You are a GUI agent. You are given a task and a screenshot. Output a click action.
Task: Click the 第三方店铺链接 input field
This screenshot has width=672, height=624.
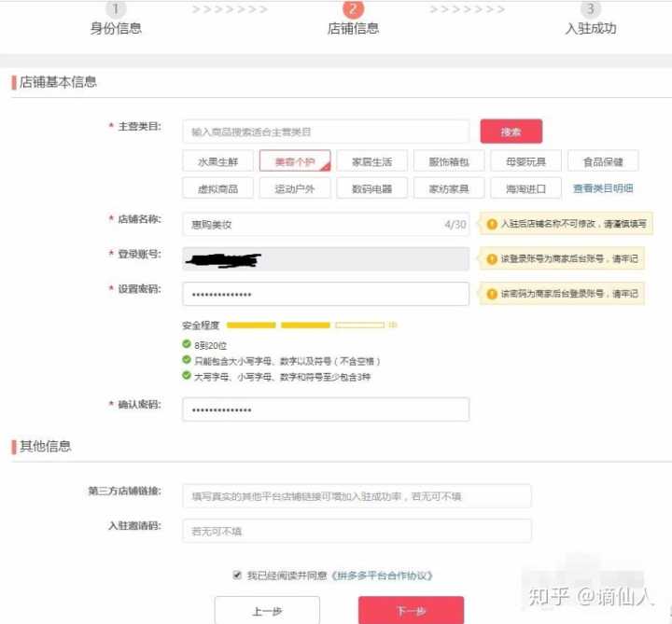(357, 496)
